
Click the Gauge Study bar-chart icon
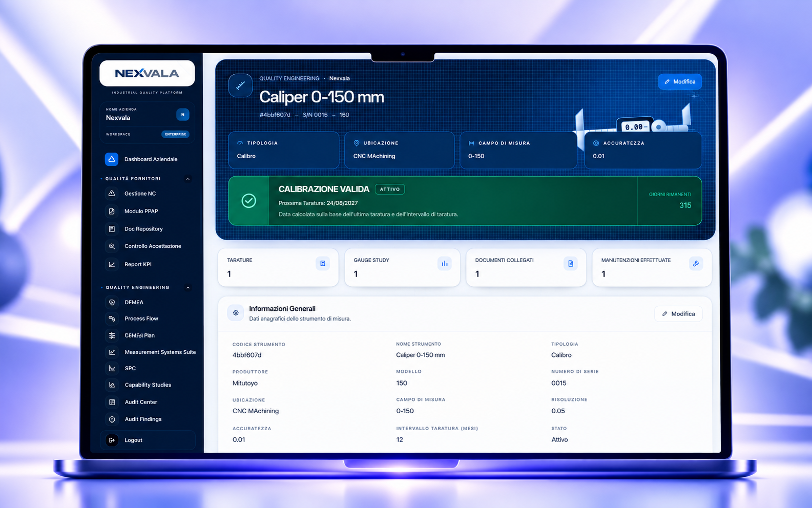tap(444, 263)
